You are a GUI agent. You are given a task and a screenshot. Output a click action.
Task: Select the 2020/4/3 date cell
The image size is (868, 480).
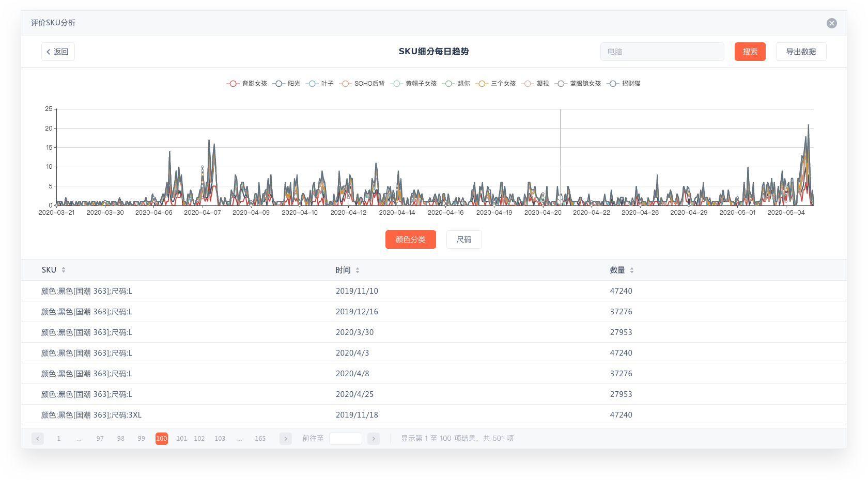tap(352, 353)
